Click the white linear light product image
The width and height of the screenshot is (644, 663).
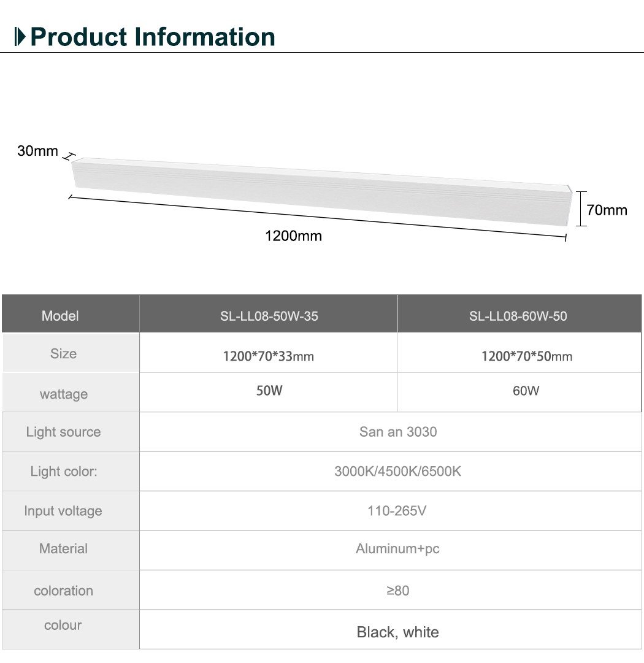tap(321, 191)
